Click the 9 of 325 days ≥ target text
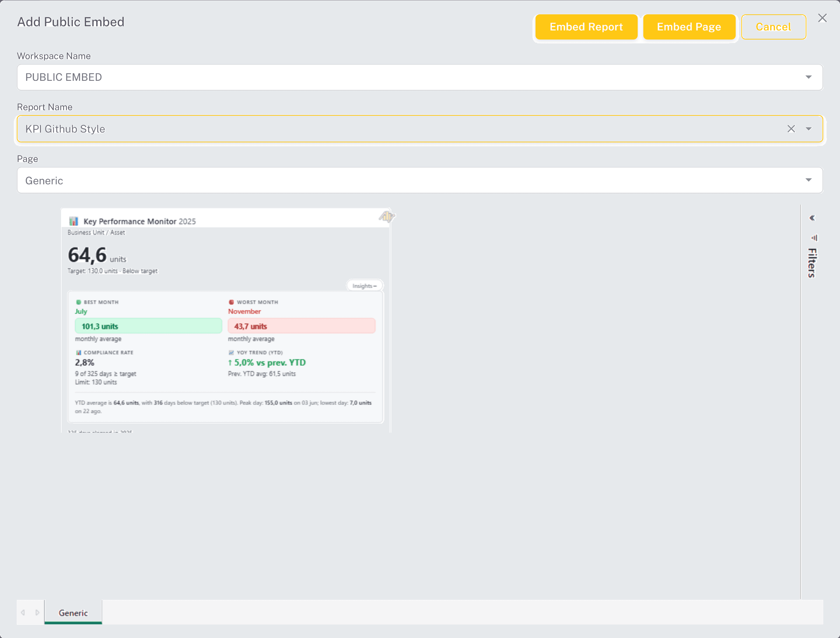 tap(106, 374)
